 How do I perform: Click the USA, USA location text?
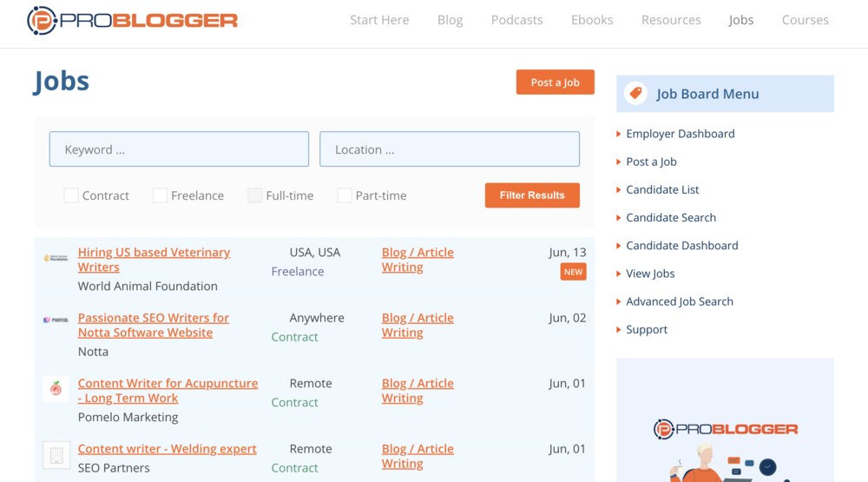(x=315, y=253)
